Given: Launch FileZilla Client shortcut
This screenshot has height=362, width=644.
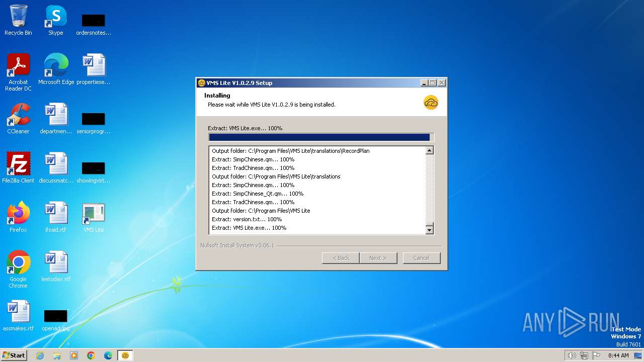Looking at the screenshot, I should (x=18, y=168).
